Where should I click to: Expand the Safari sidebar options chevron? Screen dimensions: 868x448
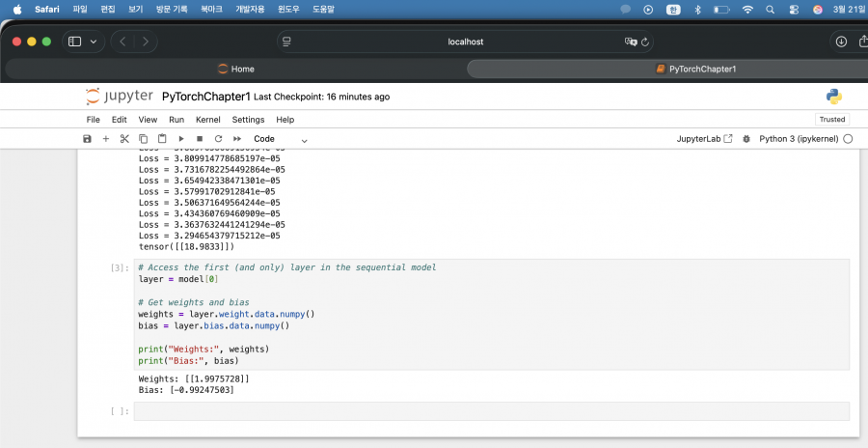94,42
